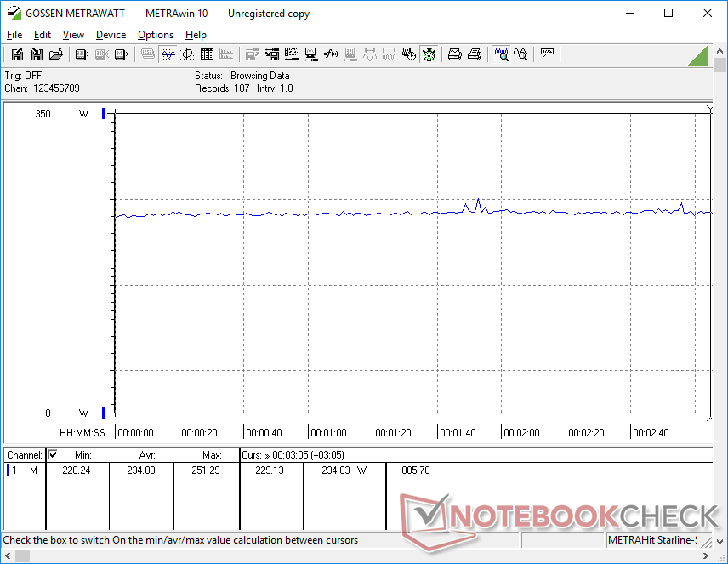Click the grayed meter receive icon

[102, 54]
